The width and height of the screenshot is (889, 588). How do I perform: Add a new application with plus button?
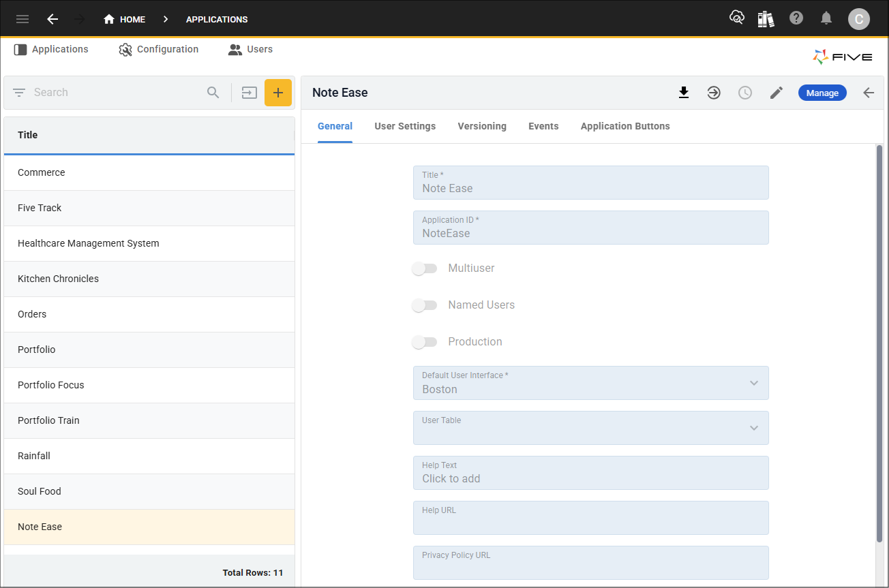click(x=278, y=93)
